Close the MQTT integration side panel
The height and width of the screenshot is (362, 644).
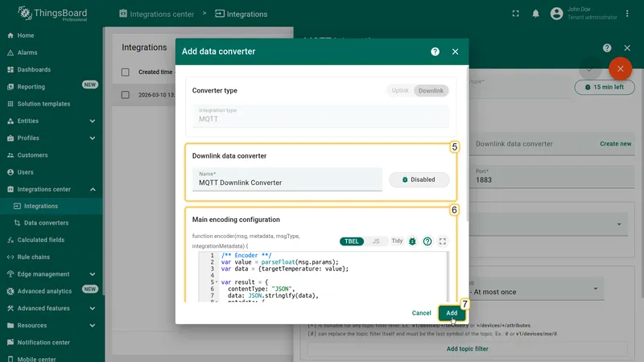point(627,48)
